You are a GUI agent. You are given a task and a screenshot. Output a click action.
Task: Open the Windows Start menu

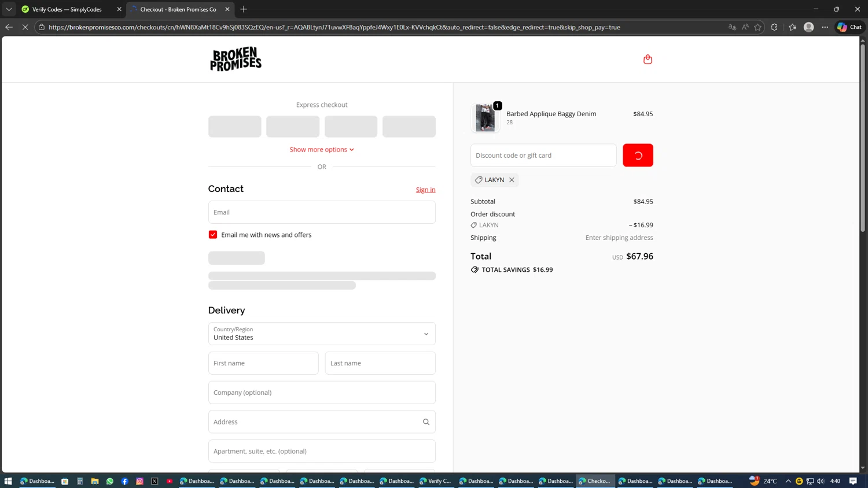pos(8,481)
